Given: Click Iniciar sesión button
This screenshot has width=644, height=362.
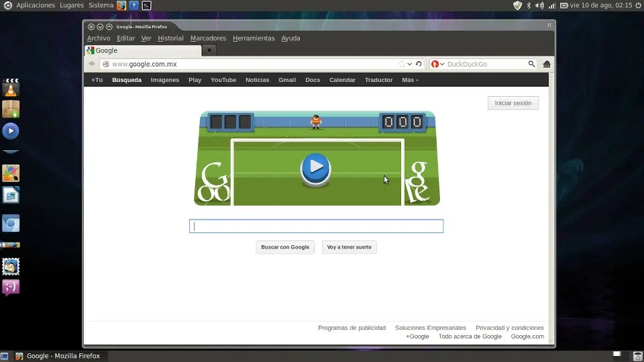Looking at the screenshot, I should [x=513, y=103].
